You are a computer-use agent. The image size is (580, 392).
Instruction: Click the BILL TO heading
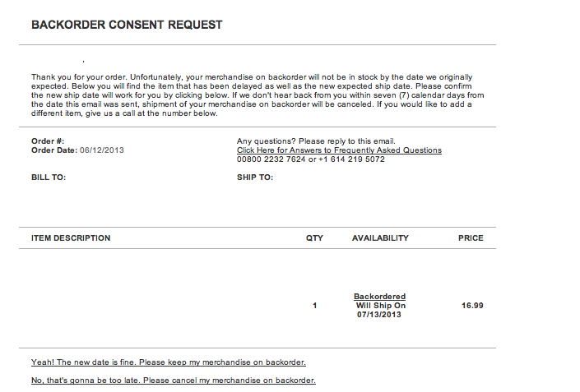(x=49, y=178)
